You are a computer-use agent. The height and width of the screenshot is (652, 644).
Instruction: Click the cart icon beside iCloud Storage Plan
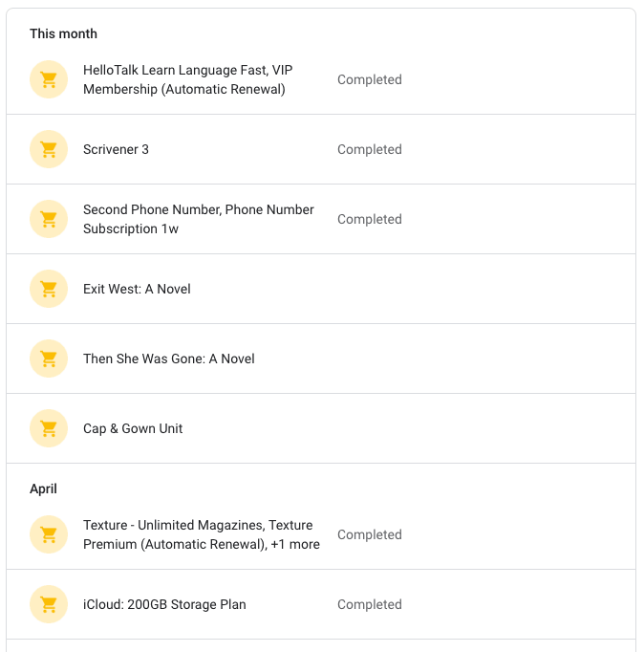coord(49,604)
